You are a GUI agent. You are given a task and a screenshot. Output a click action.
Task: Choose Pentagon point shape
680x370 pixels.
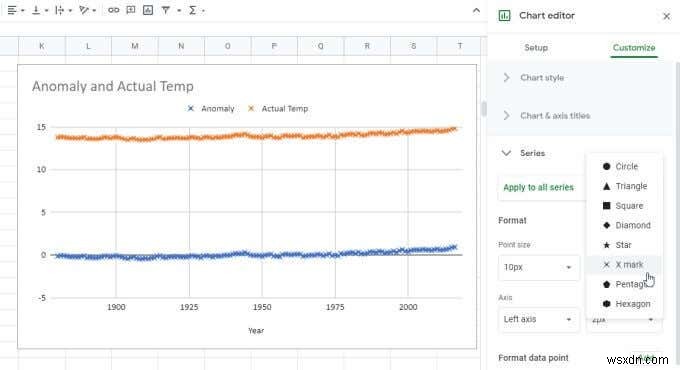624,284
